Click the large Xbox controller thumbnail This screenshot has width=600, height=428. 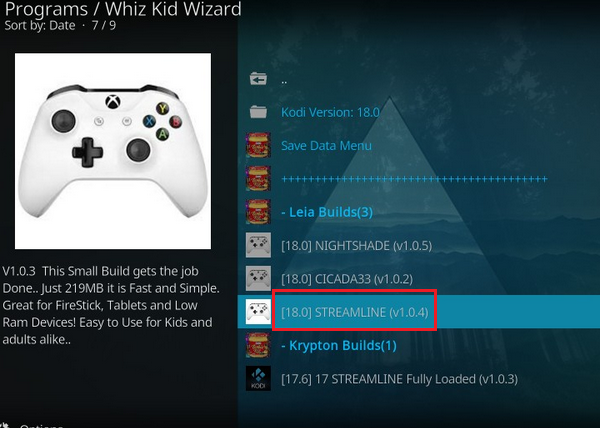click(113, 151)
